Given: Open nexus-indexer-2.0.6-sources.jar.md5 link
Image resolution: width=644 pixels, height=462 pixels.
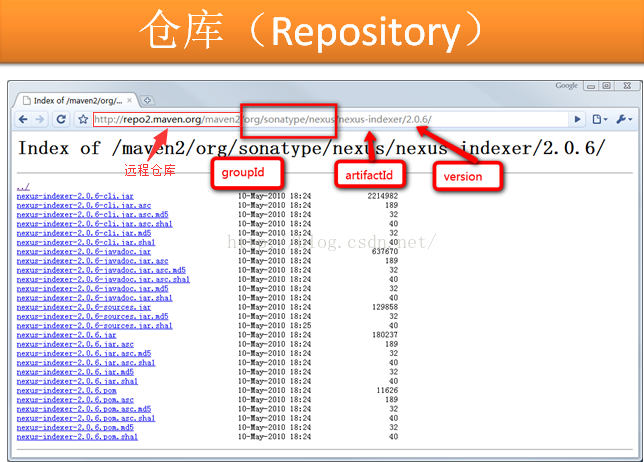Looking at the screenshot, I should pyautogui.click(x=92, y=316).
